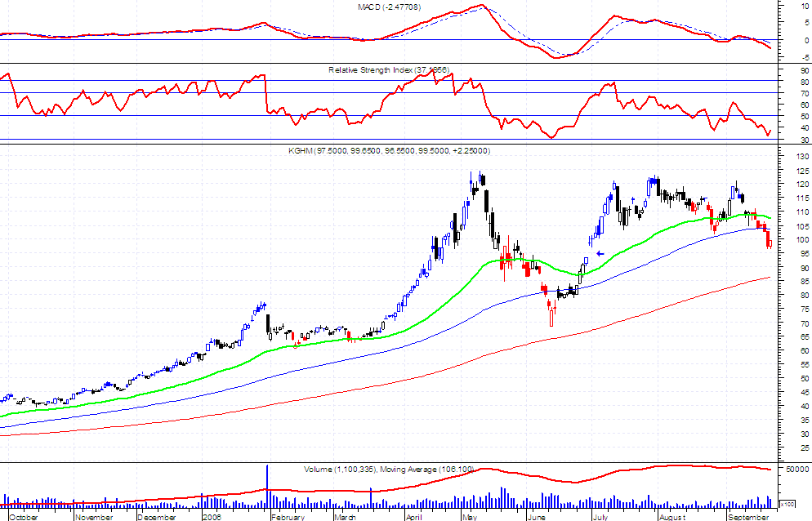Click the 60 value on the RSI scale
Viewport: 812px width, 521px height.
point(805,105)
